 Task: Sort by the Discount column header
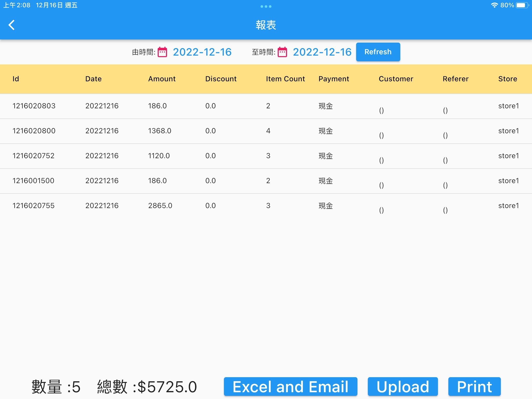pos(221,79)
